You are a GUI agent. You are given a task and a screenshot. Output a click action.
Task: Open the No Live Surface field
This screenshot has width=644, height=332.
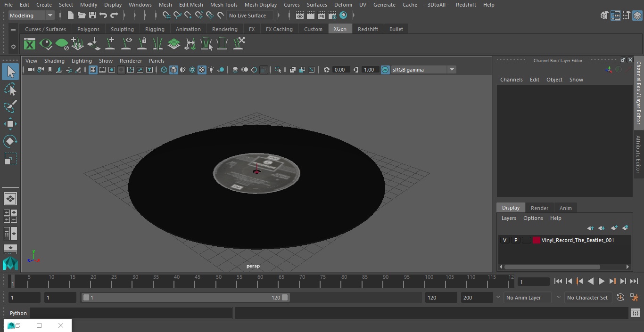(249, 16)
